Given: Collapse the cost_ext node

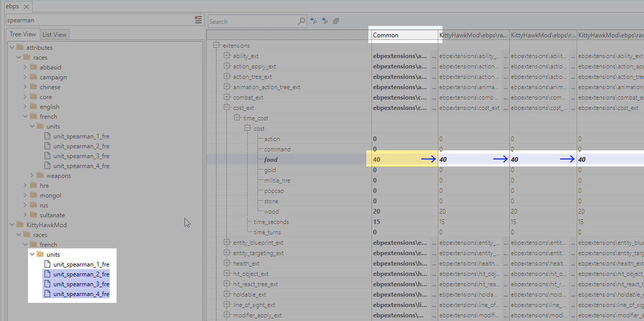Looking at the screenshot, I should [226, 107].
